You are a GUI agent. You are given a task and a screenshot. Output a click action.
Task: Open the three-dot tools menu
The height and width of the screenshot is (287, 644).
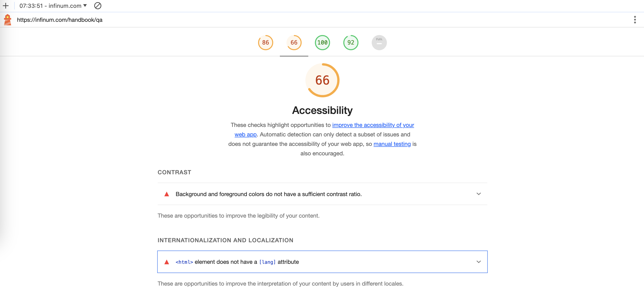tap(635, 19)
